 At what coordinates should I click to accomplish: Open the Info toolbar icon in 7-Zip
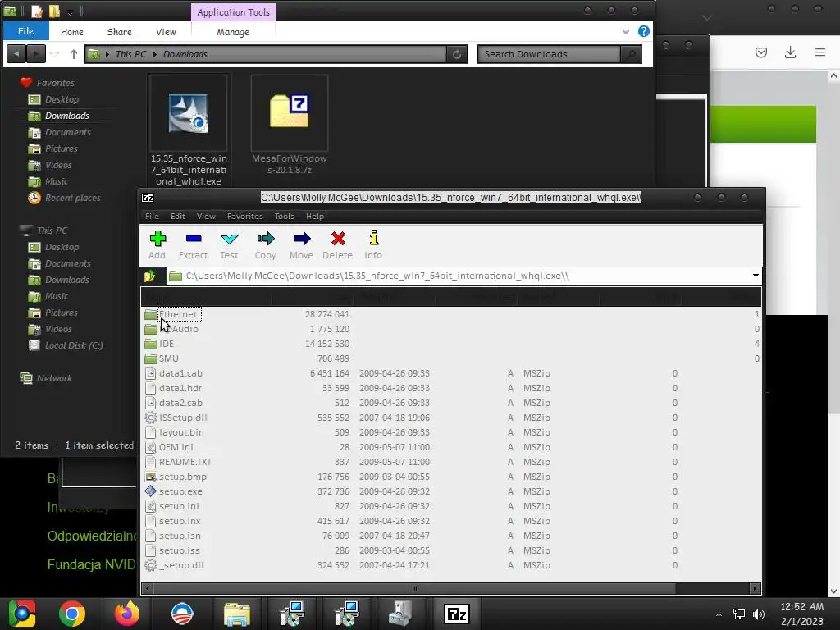click(x=373, y=244)
